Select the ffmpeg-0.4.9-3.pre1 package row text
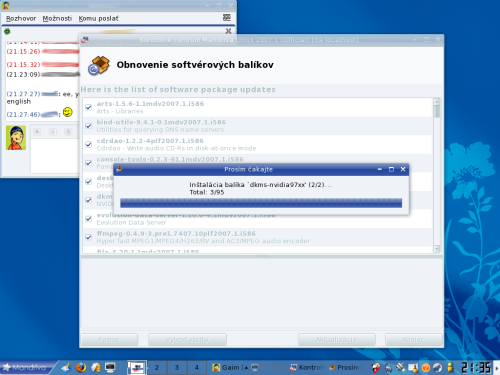This screenshot has width=500, height=375. point(176,233)
